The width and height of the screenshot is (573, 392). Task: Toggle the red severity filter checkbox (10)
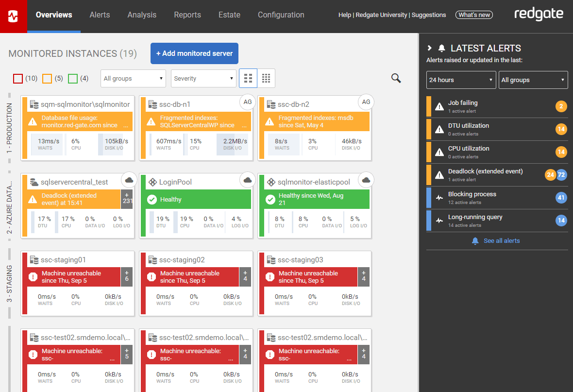(x=18, y=78)
